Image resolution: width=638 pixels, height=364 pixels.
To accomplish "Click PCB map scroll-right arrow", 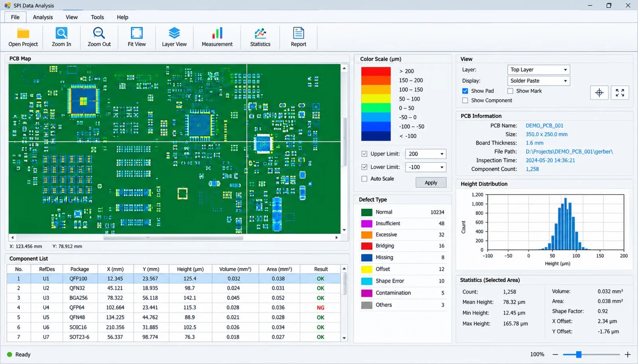I will coord(337,238).
